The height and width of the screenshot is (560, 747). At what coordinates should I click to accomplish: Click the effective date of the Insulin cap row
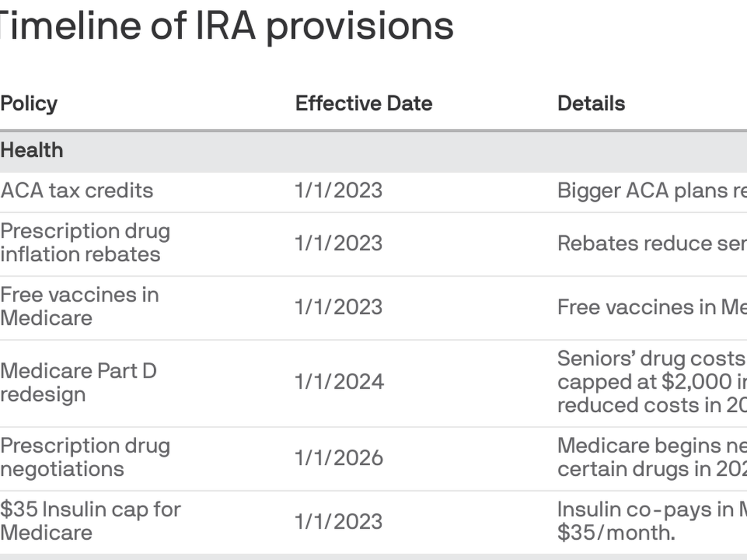[x=339, y=521]
